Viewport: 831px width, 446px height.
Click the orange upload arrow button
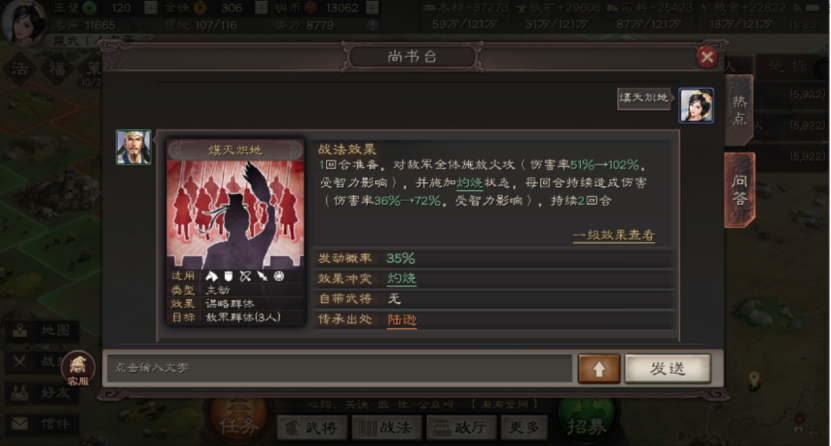click(599, 369)
